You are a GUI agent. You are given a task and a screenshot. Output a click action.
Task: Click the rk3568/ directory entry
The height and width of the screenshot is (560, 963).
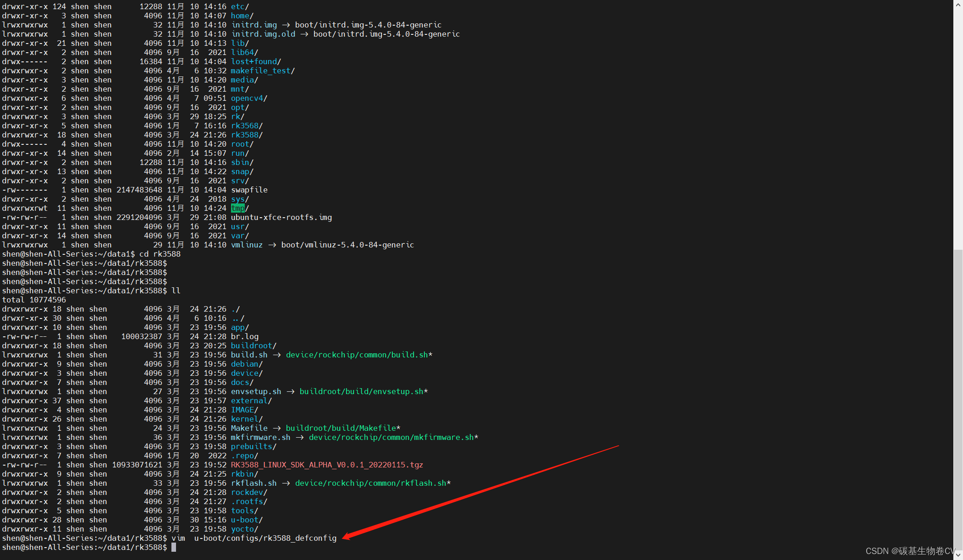(x=247, y=126)
